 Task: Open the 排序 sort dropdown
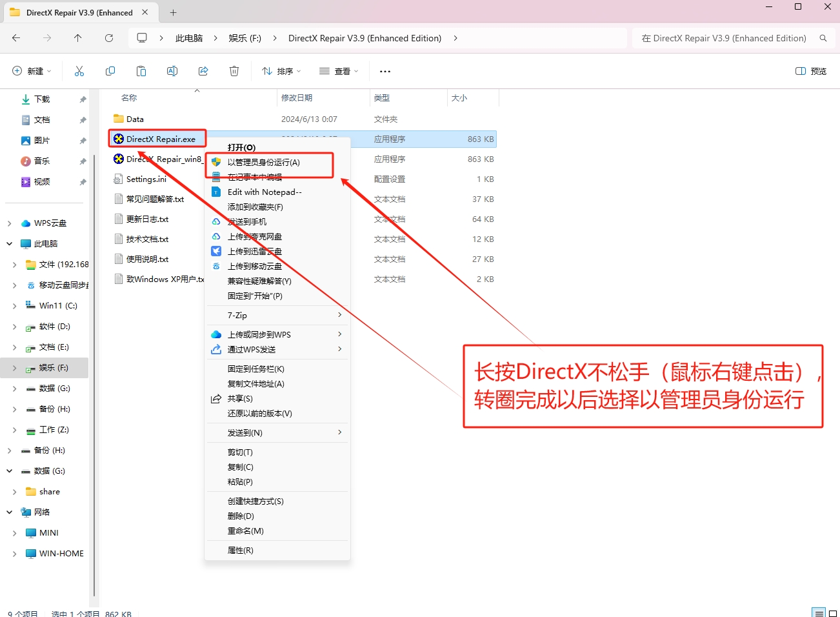(x=281, y=71)
